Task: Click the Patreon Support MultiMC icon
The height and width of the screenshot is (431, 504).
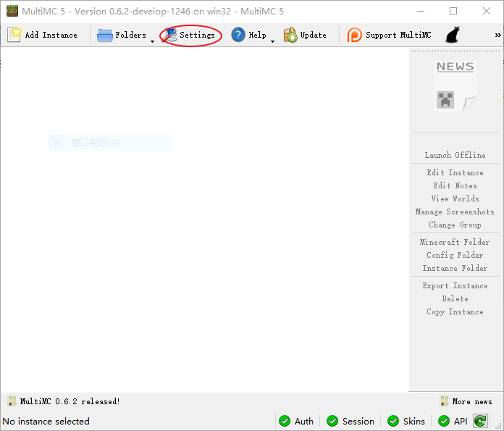Action: (x=354, y=35)
